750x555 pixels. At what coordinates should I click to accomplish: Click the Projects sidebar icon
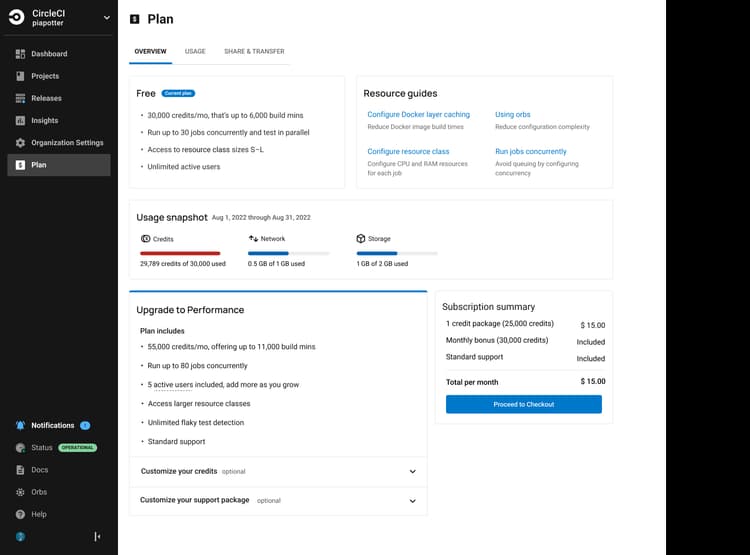[x=20, y=76]
